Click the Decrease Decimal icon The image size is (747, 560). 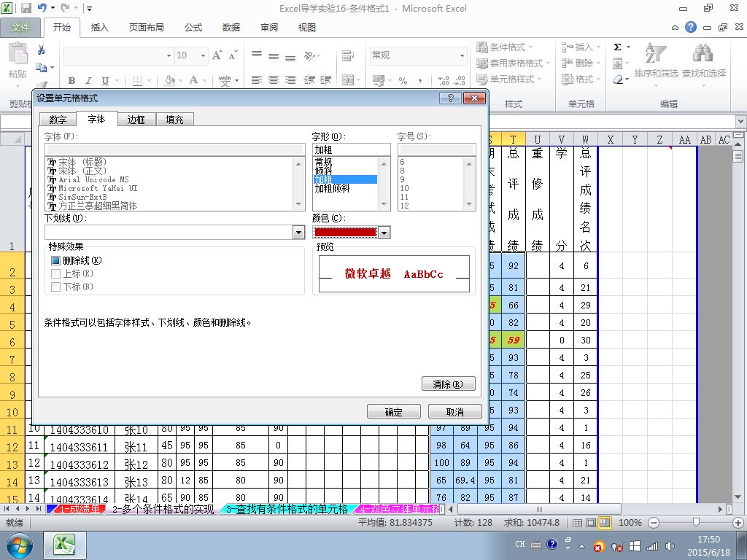(460, 80)
